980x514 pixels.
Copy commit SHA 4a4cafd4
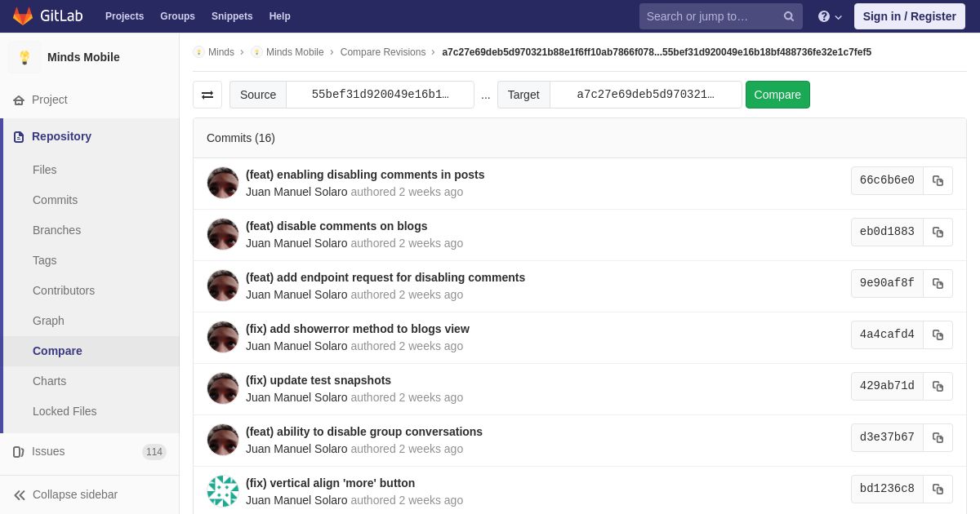tap(938, 335)
